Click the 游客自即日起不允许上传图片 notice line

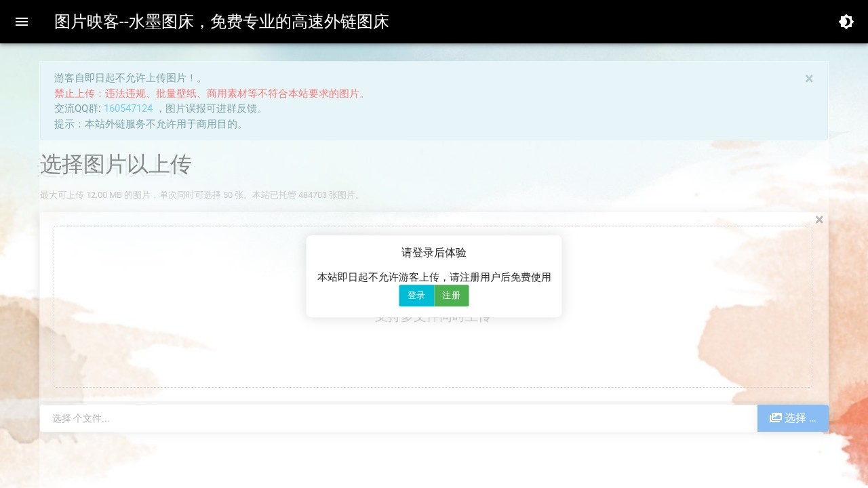[x=128, y=78]
